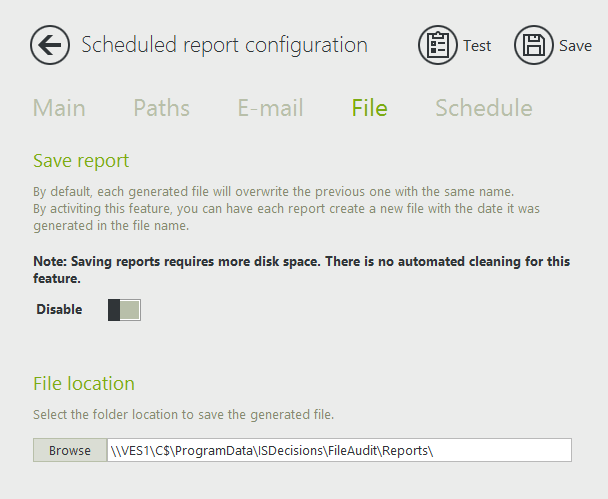Click the default overwrite description text
The image size is (608, 499).
point(273,191)
